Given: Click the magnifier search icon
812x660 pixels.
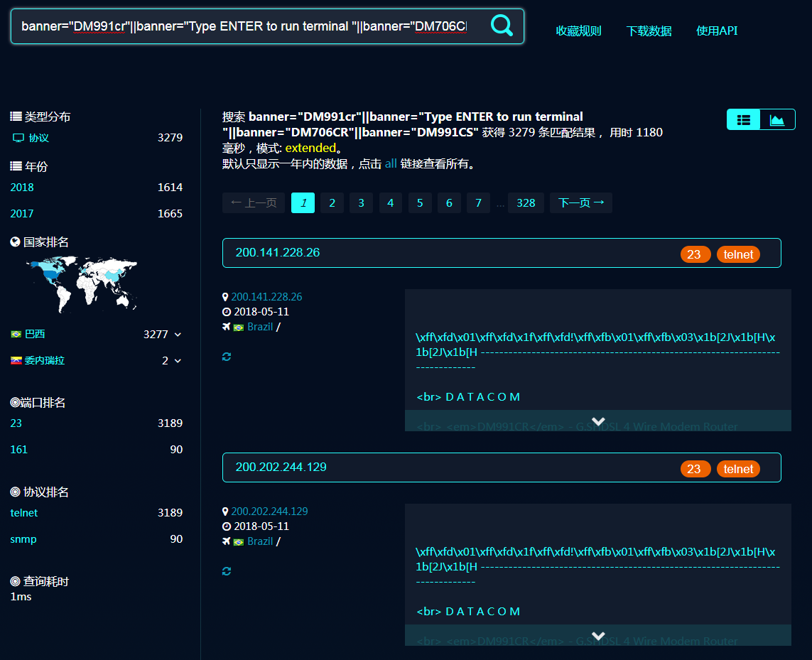Looking at the screenshot, I should click(x=502, y=26).
